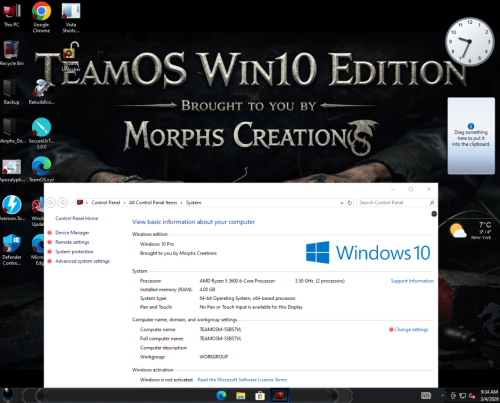Open Advanced system settings

tap(82, 261)
